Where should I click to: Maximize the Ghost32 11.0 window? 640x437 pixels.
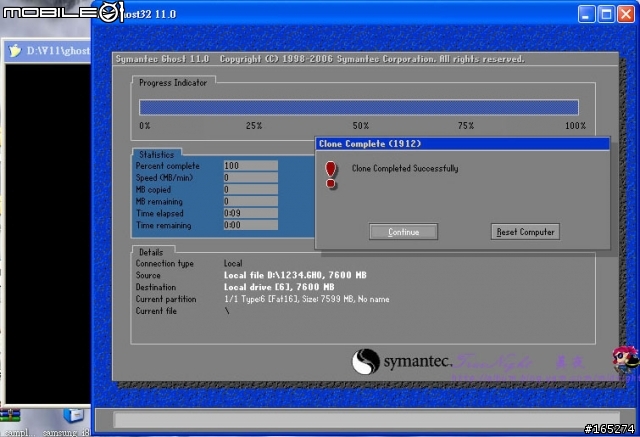click(606, 14)
